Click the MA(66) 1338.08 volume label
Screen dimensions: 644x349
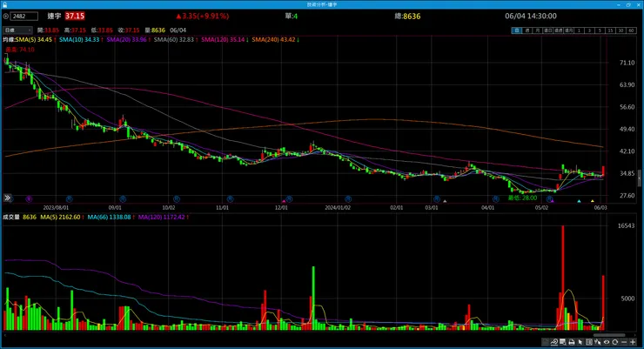click(x=111, y=217)
